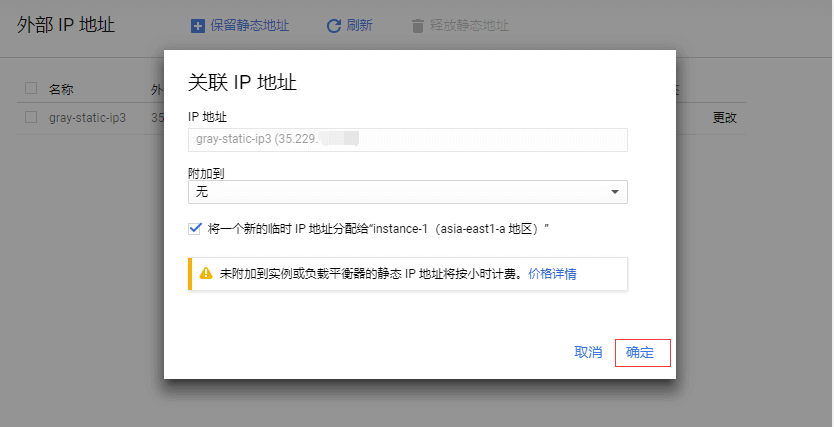The width and height of the screenshot is (834, 427).
Task: Toggle the select-all checkbox in table header
Action: point(31,88)
